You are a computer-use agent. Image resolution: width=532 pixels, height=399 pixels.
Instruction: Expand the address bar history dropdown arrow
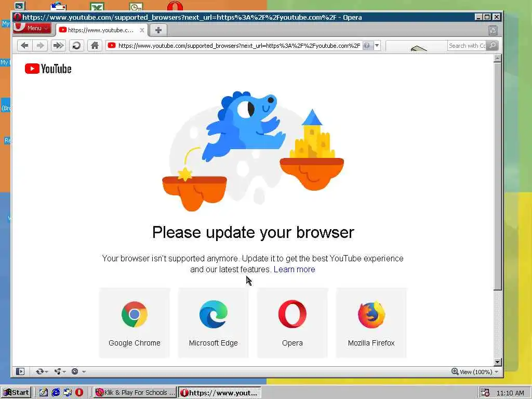coord(377,46)
